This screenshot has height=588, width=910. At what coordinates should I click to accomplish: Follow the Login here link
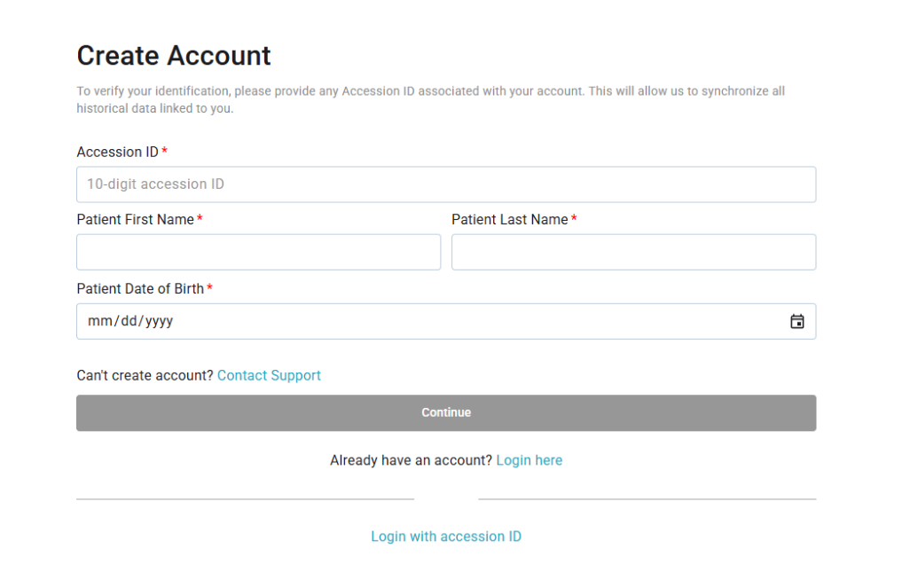coord(529,460)
